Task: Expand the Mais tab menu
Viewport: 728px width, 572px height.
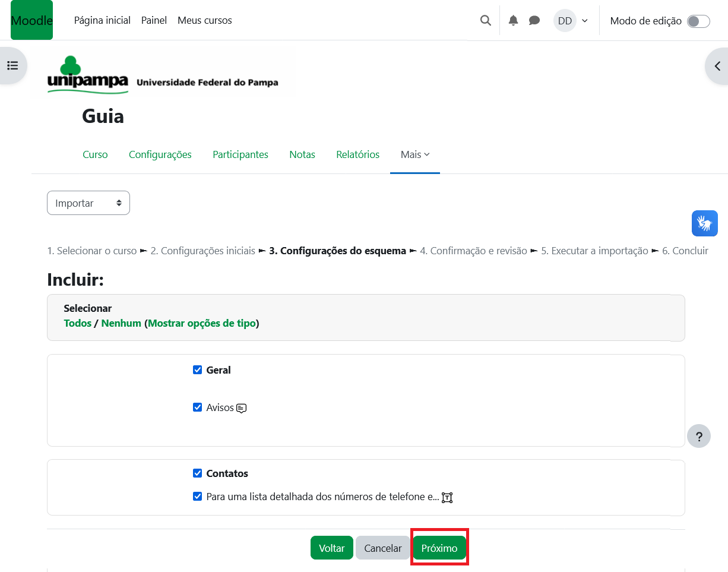Action: [414, 154]
